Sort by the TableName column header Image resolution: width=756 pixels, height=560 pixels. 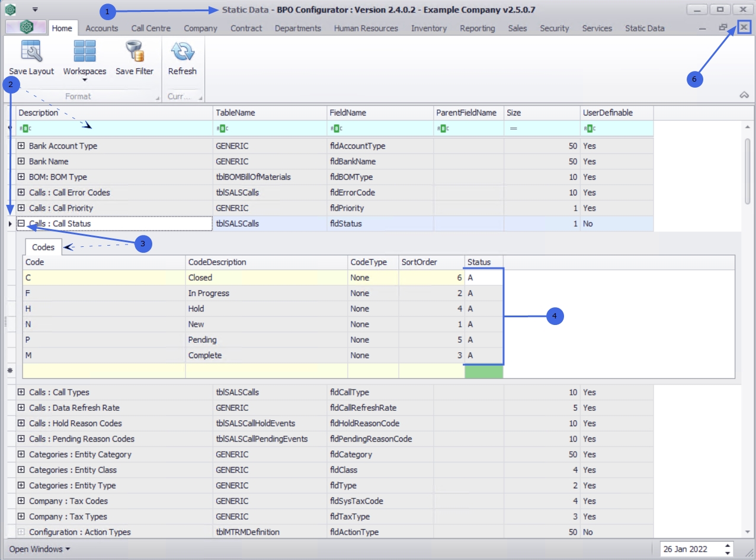(x=270, y=112)
